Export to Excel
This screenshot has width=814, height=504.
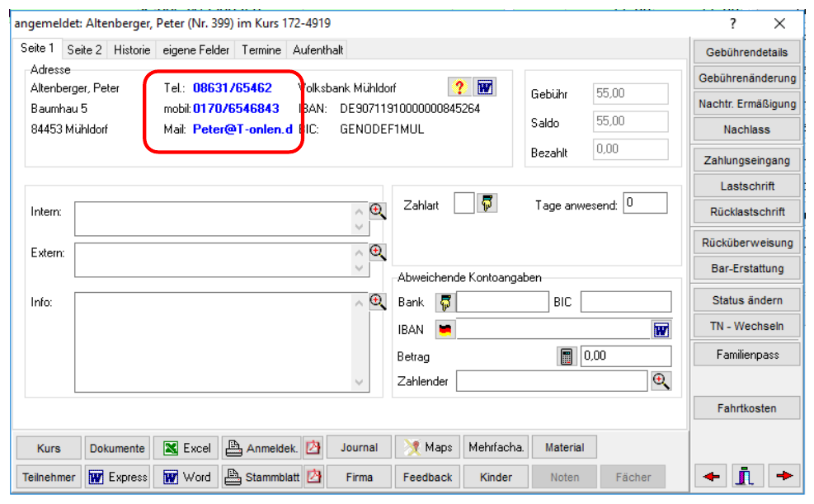tap(186, 447)
